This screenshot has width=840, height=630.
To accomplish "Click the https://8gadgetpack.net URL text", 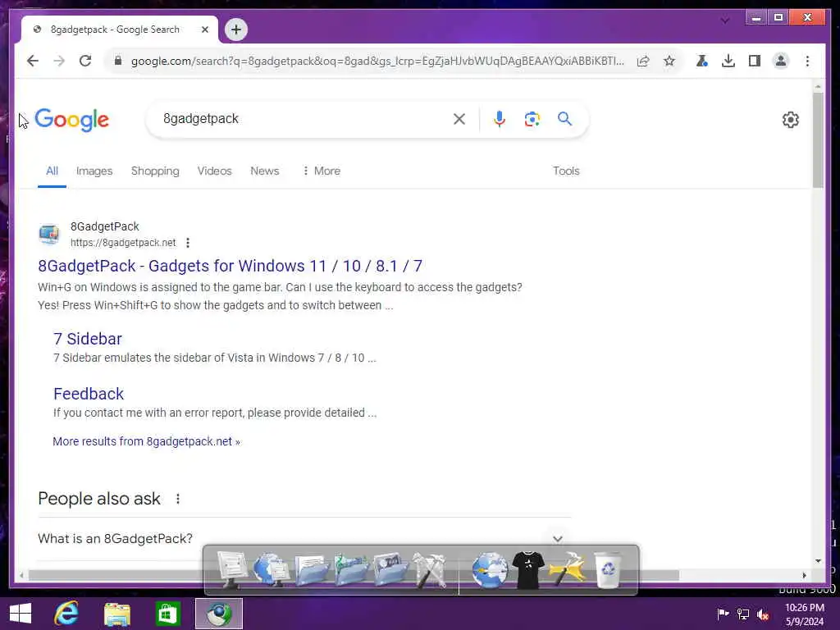I will pos(123,243).
